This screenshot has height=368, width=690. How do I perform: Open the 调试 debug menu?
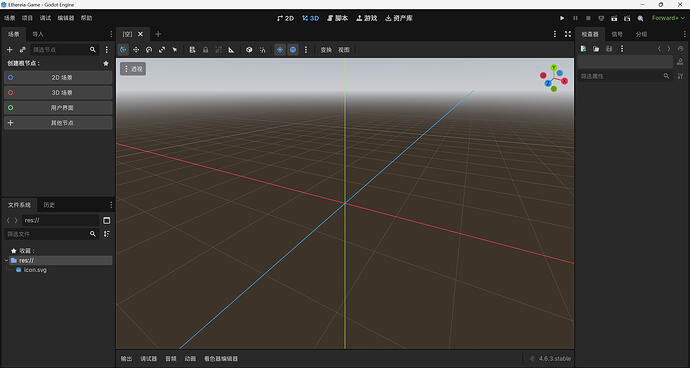(45, 18)
